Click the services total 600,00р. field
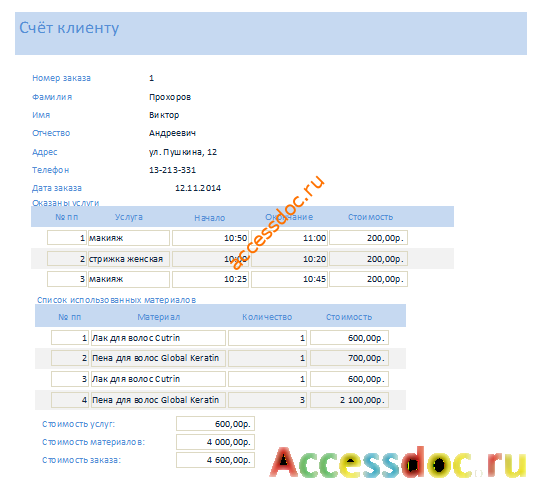Screen dimensions: 533x484 pyautogui.click(x=215, y=424)
